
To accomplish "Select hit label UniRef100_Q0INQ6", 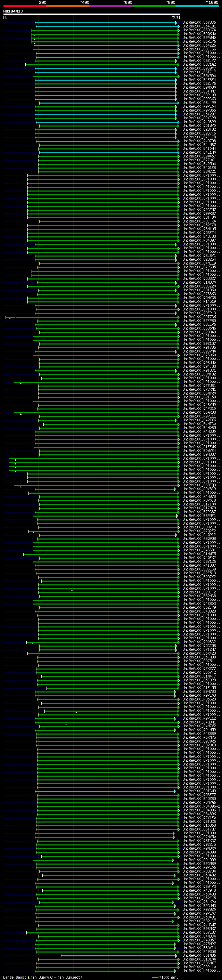I will coord(199,955).
